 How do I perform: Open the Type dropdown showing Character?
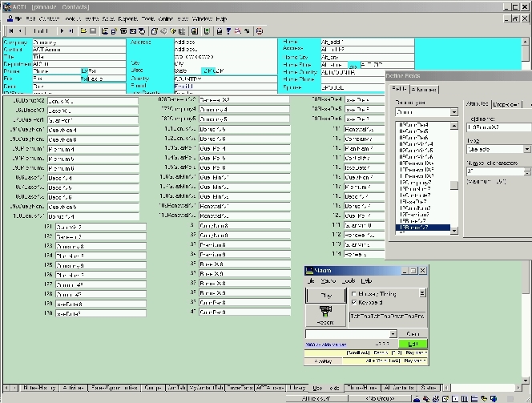click(526, 149)
